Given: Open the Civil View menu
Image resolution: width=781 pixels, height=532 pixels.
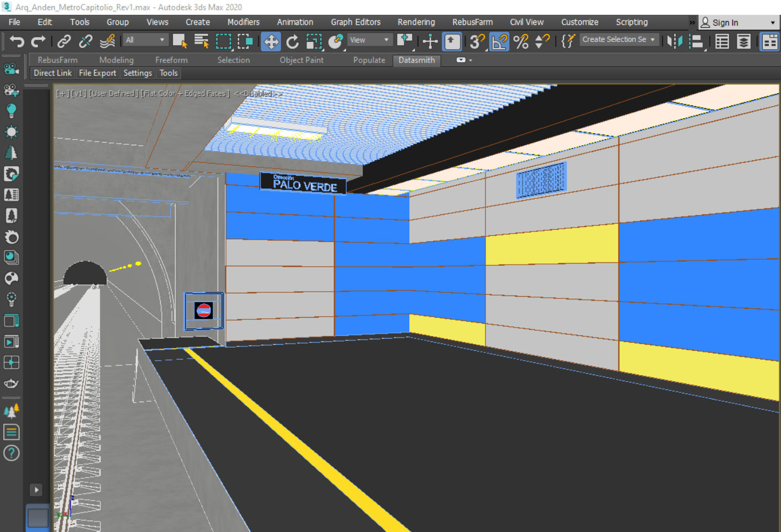Looking at the screenshot, I should pos(526,22).
